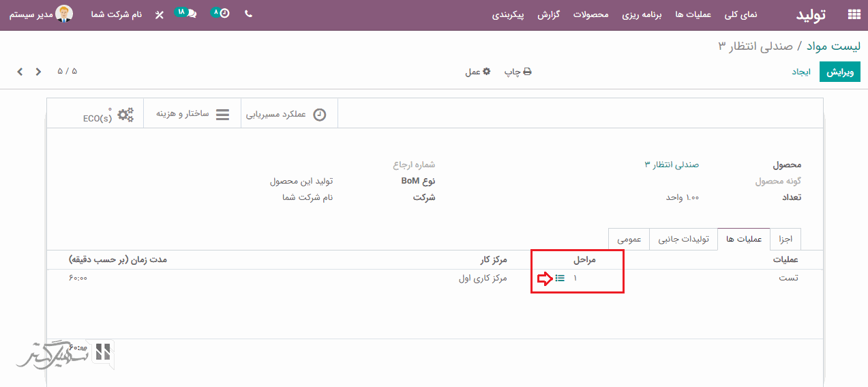Click the ویرایش edit button
Screen dimensions: 868x387
pos(839,72)
